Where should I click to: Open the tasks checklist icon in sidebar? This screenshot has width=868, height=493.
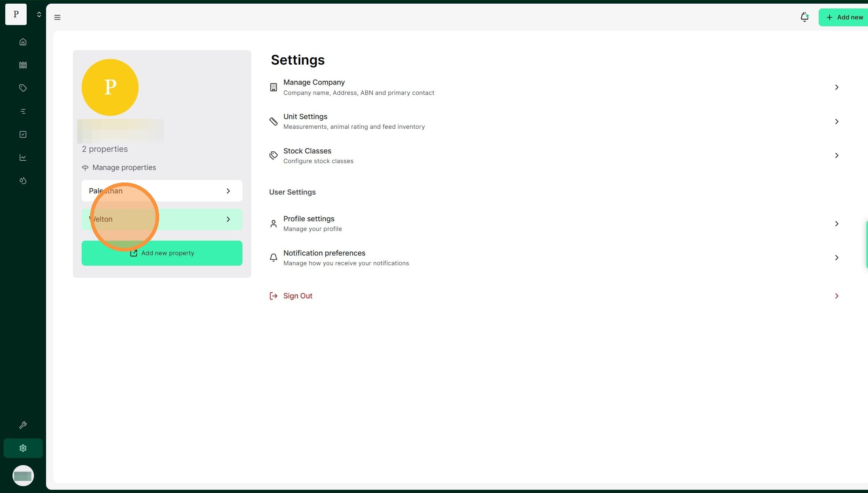(23, 134)
